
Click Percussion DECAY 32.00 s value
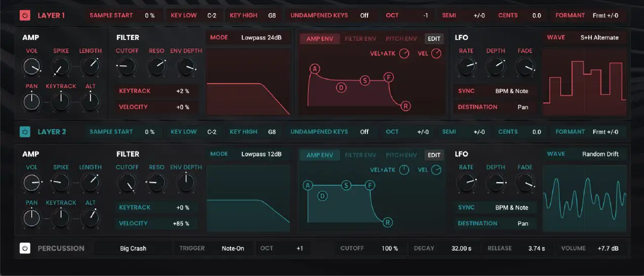(x=462, y=248)
